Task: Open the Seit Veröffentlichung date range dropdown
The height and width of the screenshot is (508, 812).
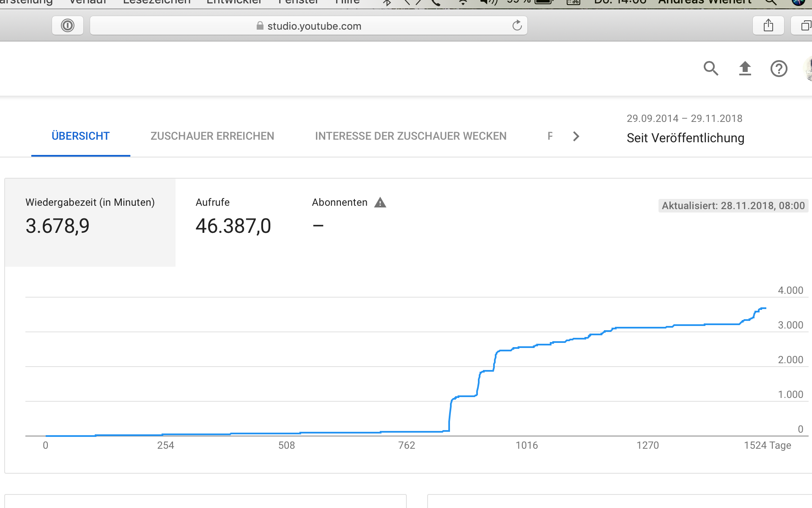Action: 685,138
